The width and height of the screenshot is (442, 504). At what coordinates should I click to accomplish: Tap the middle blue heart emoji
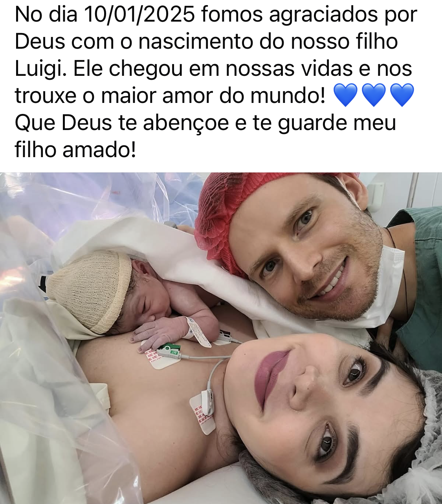pos(374,95)
